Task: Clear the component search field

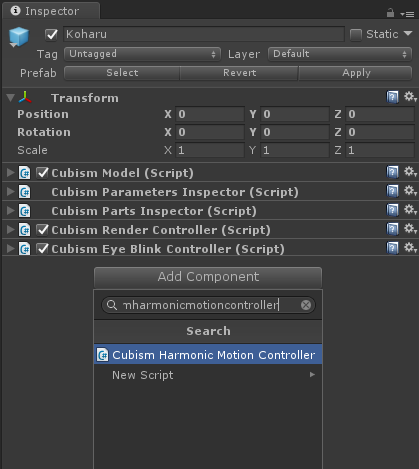Action: point(306,305)
